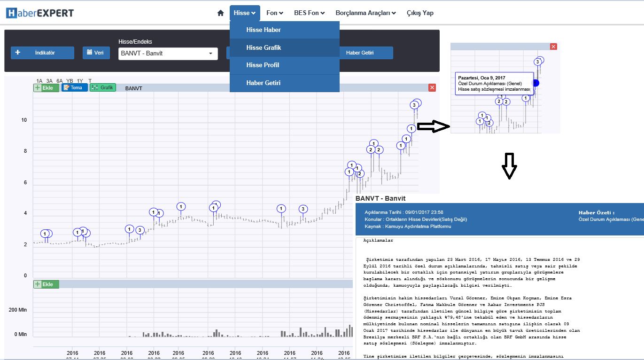Open the Veri calendar button
The image size is (644, 360).
[x=96, y=53]
